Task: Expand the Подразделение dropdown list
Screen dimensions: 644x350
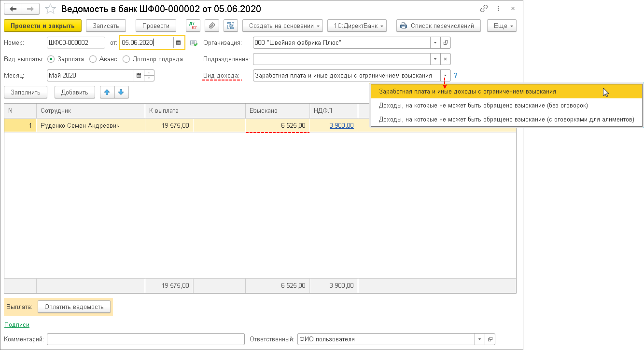Action: coord(435,59)
